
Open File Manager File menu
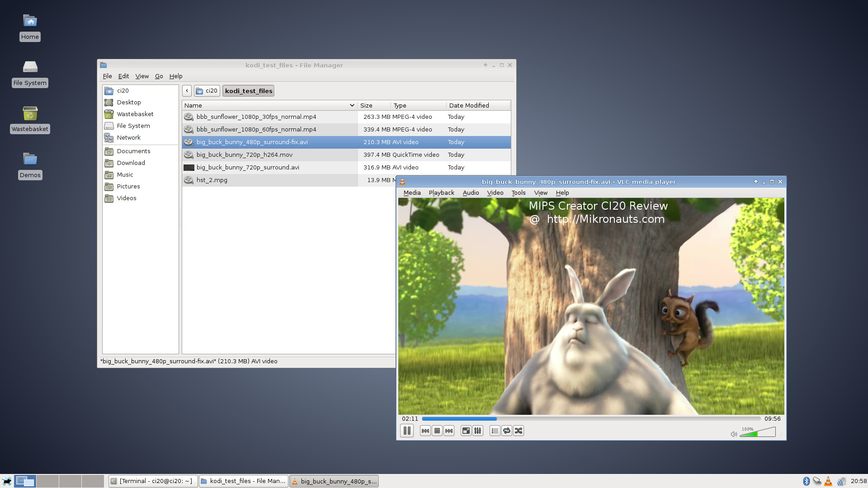[x=107, y=76]
